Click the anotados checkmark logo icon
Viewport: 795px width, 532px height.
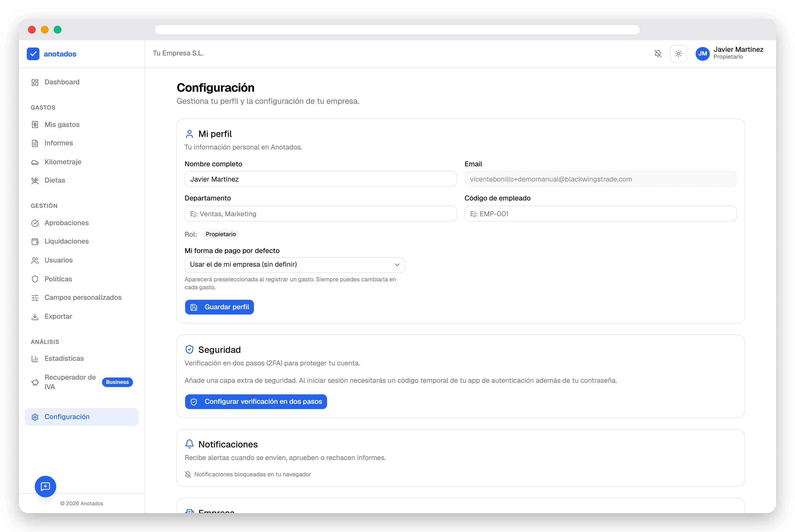tap(33, 54)
